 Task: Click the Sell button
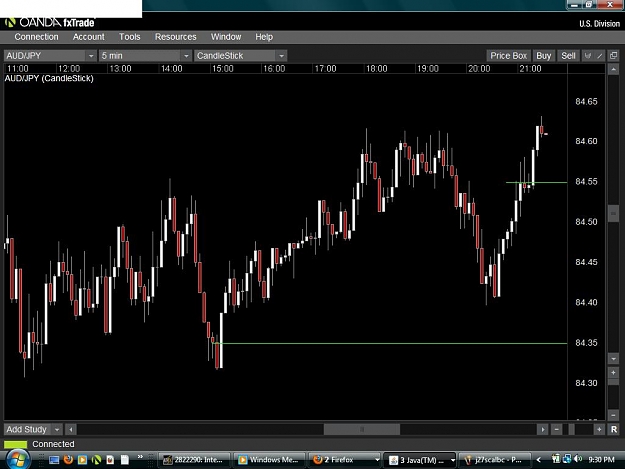point(568,56)
